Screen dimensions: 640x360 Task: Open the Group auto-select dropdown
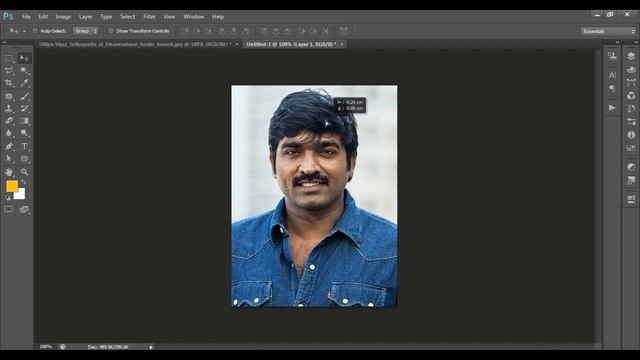85,31
